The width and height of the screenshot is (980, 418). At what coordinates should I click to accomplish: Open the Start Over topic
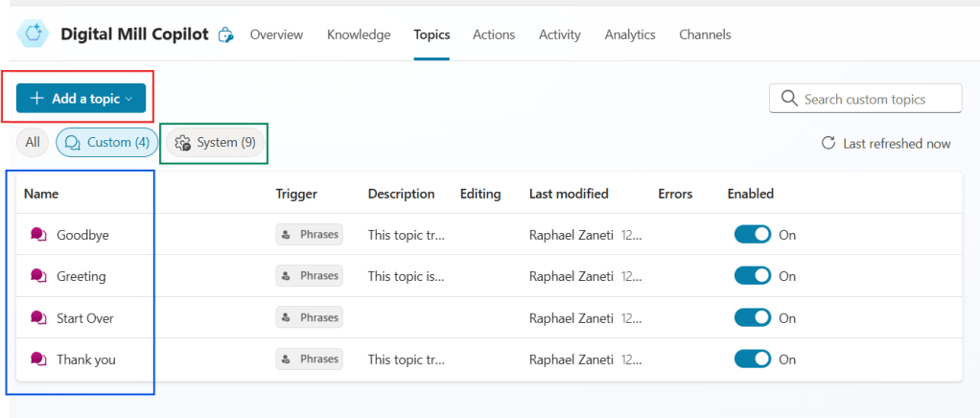pos(85,318)
